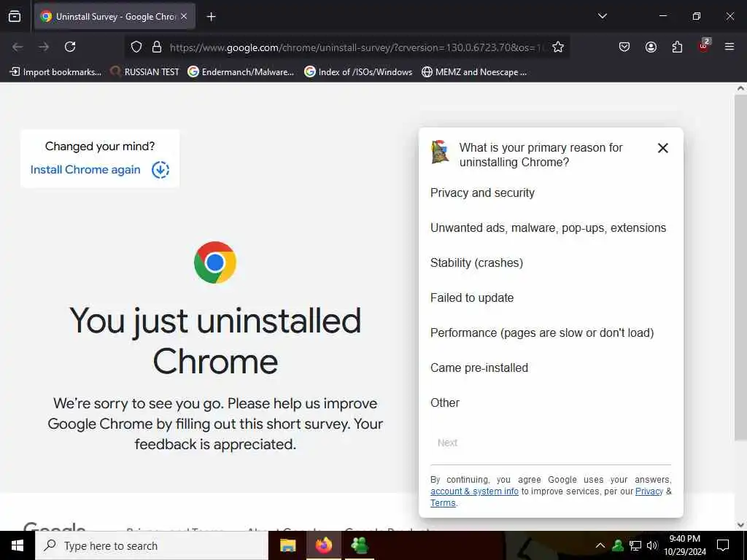Open the Windows Start menu
Screen dimensions: 747x560
[18, 545]
